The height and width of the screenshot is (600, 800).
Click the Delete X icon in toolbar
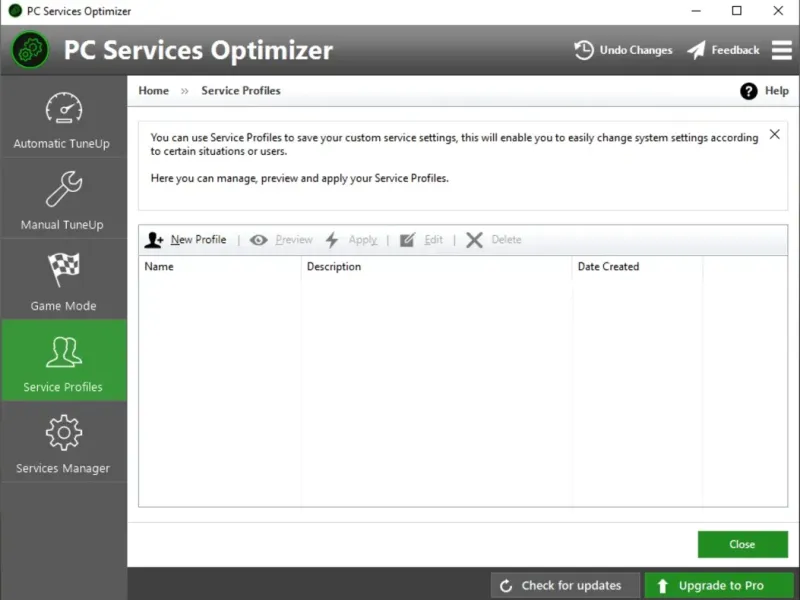(474, 240)
